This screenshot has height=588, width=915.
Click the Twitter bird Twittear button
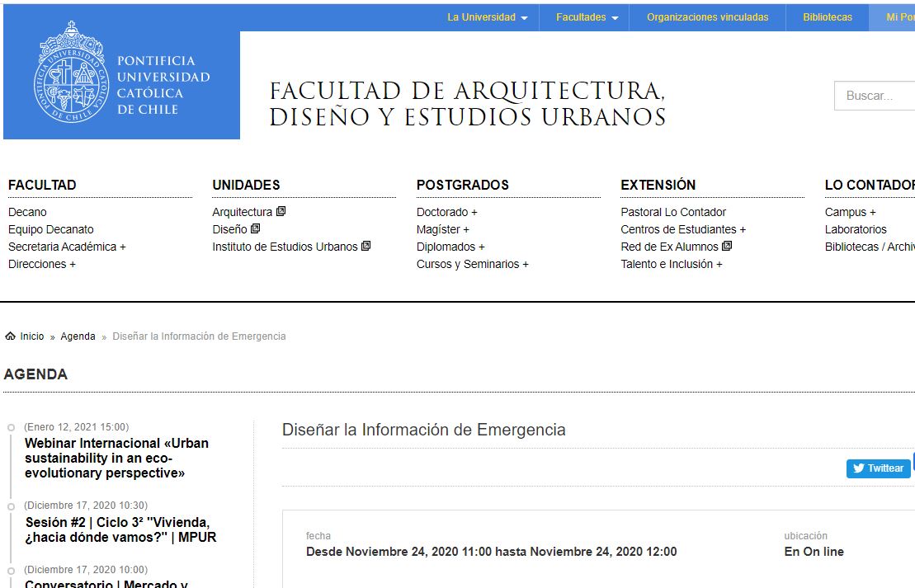pyautogui.click(x=878, y=468)
